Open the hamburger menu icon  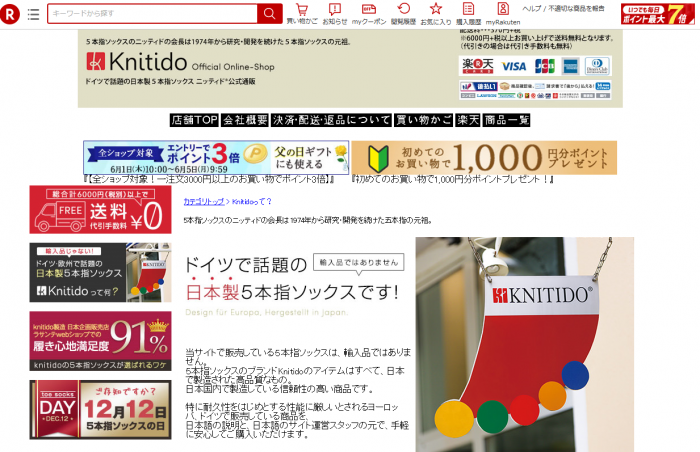(x=33, y=14)
